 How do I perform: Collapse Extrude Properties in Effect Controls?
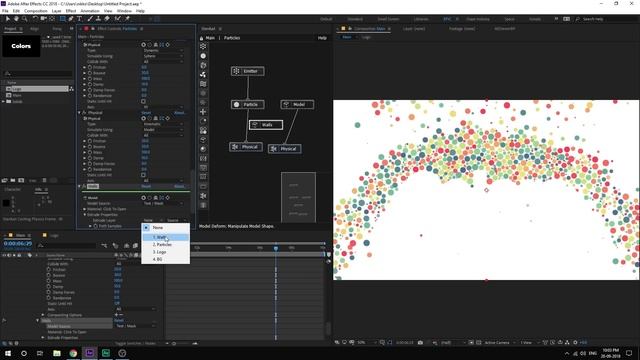click(x=85, y=215)
